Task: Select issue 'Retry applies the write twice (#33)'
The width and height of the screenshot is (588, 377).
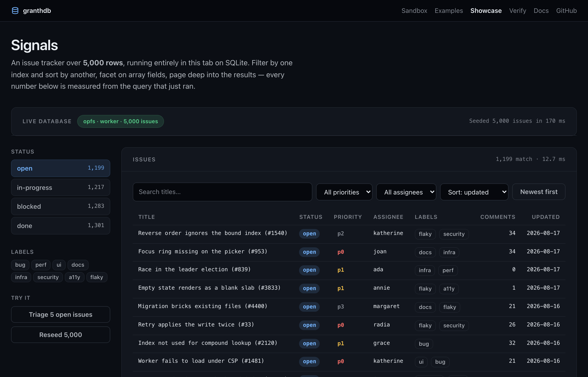Action: pyautogui.click(x=196, y=324)
